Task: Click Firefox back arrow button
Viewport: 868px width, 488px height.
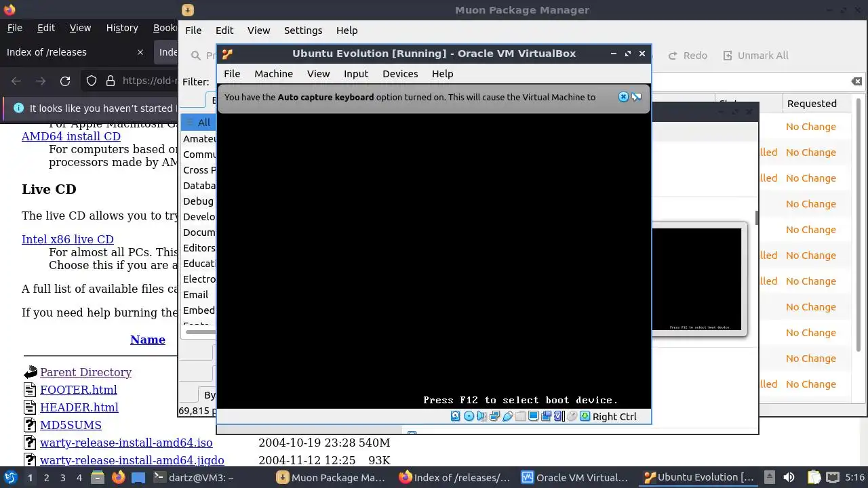Action: click(16, 81)
